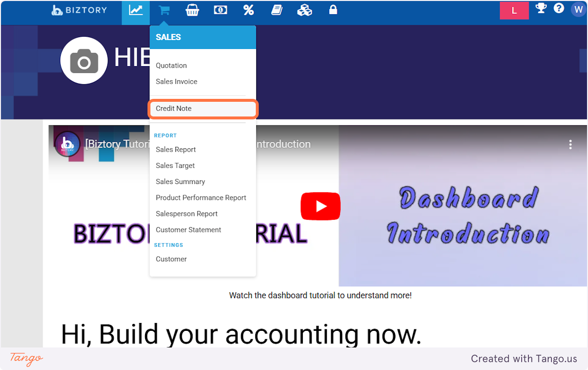
Task: Open the percent tax icon menu
Action: [248, 10]
